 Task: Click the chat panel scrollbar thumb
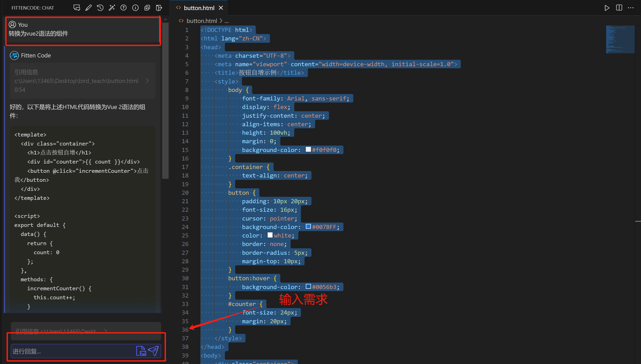click(x=165, y=100)
